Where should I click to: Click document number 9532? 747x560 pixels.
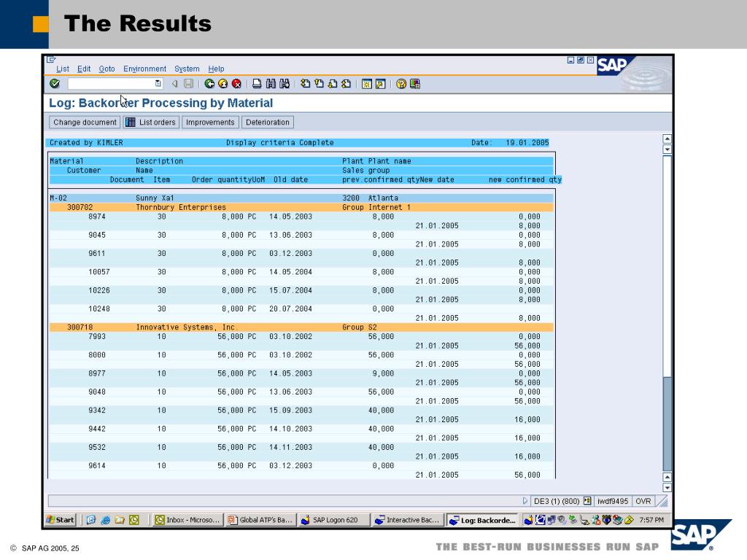[x=97, y=448]
